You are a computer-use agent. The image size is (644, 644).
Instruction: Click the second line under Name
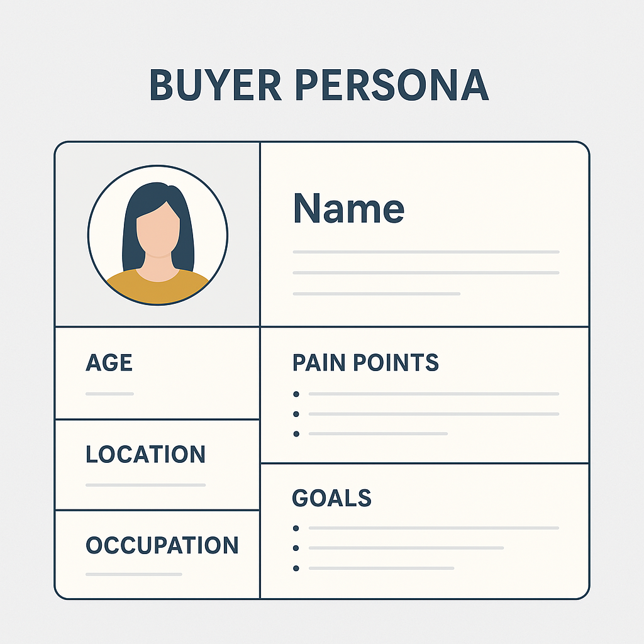426,273
